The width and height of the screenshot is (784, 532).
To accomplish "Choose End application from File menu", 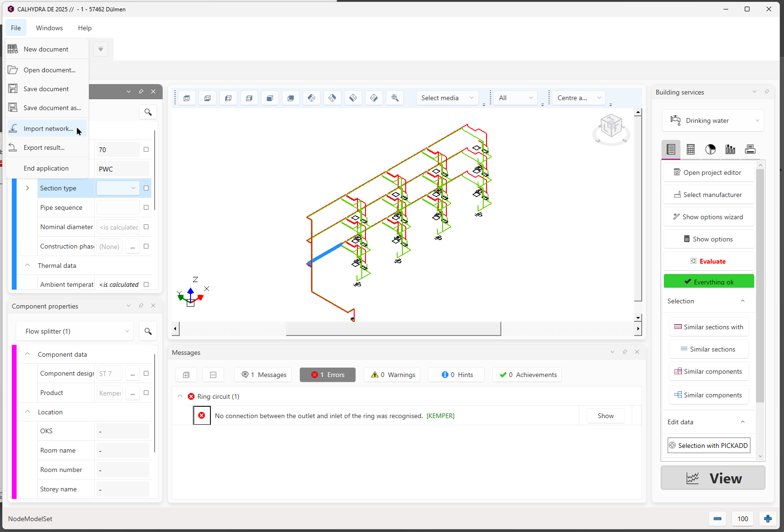I will point(47,168).
